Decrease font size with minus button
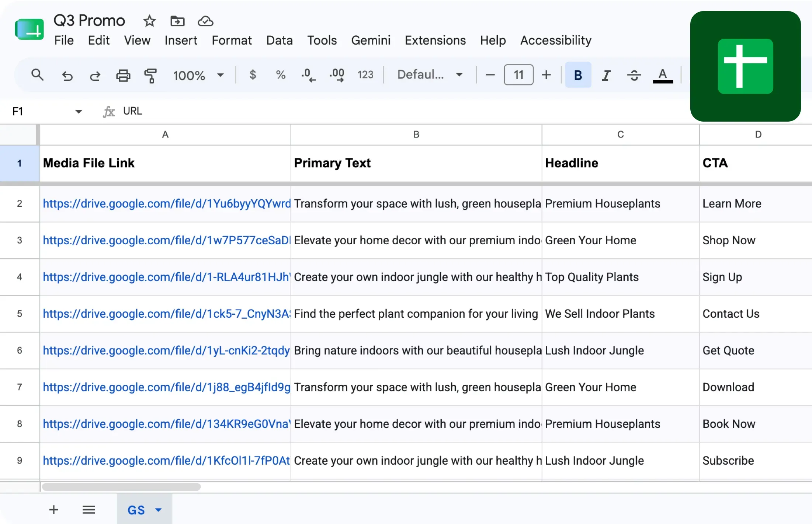Viewport: 812px width, 524px height. click(x=490, y=75)
